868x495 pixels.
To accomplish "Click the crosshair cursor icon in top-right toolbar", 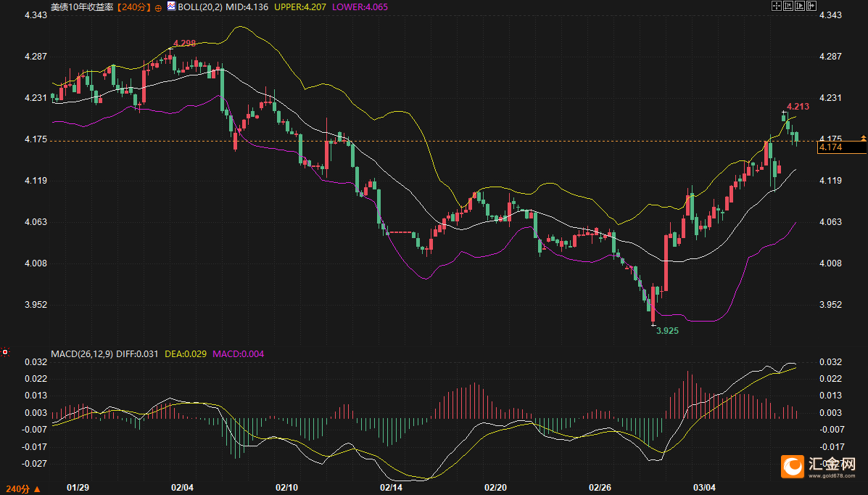I will pyautogui.click(x=776, y=6).
